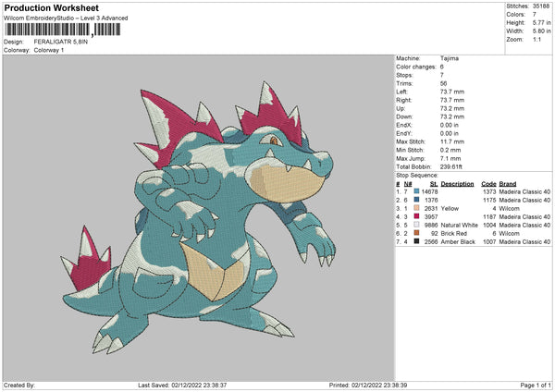Click the 'Wilcom' brand in Brick Red row

coord(510,234)
